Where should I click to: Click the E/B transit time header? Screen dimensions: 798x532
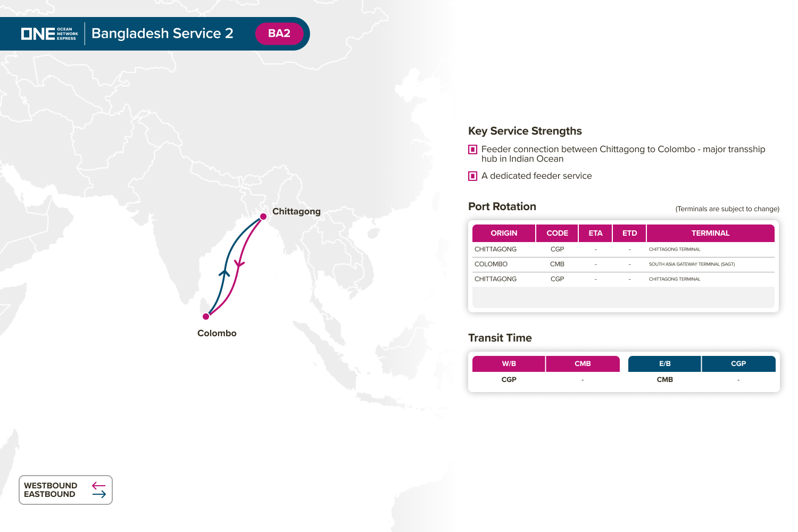point(664,364)
